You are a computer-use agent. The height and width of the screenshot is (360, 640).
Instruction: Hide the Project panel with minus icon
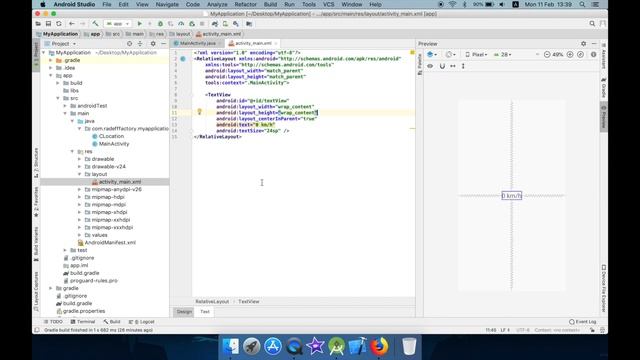(164, 44)
